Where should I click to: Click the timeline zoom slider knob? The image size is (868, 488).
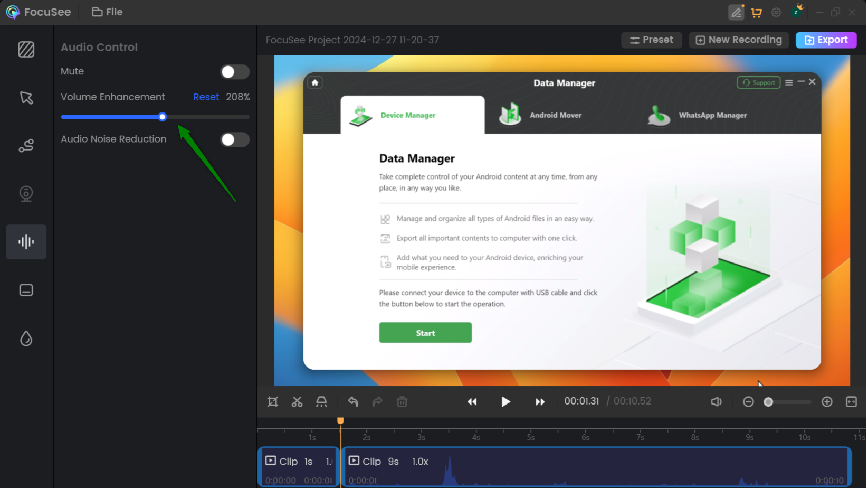pos(768,402)
